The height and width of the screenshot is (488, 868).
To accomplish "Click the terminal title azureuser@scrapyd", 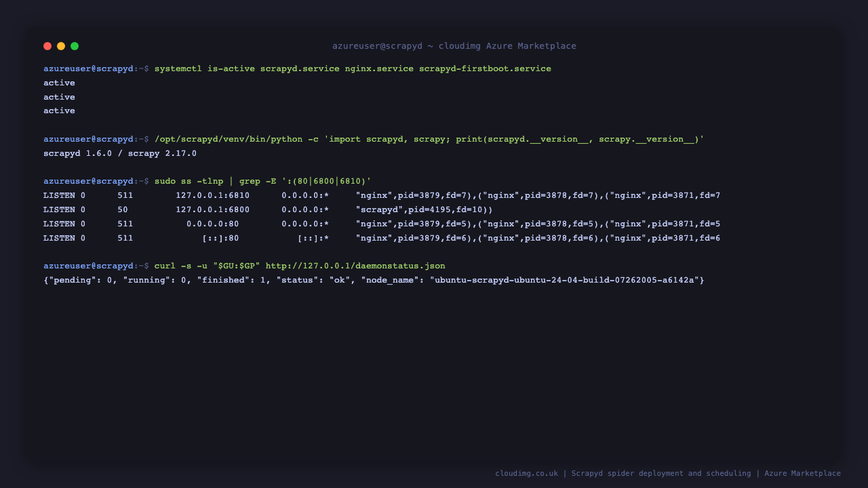I will pos(377,46).
